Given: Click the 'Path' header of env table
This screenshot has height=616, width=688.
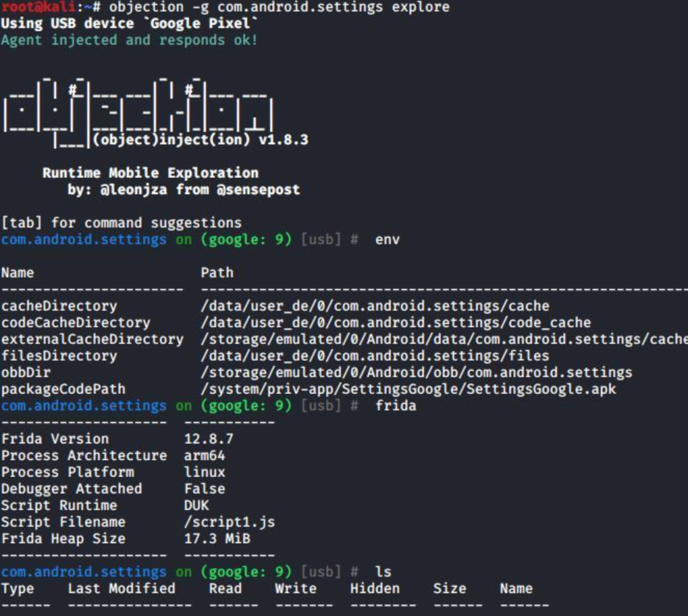Looking at the screenshot, I should click(x=217, y=273).
